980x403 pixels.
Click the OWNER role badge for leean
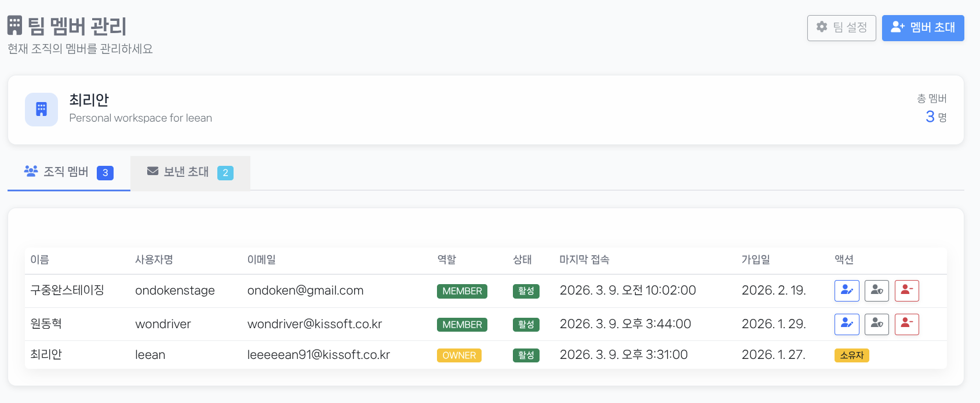click(459, 355)
